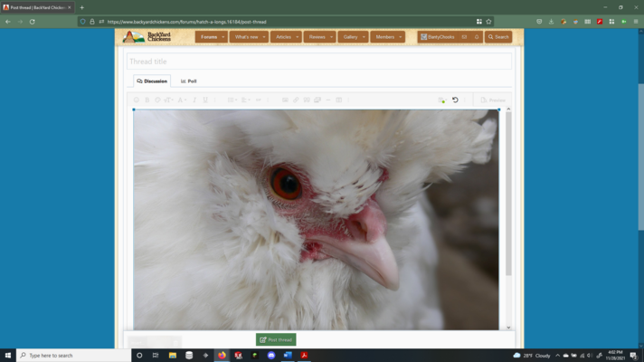Insert a smiley from the editor toolbar

click(137, 100)
